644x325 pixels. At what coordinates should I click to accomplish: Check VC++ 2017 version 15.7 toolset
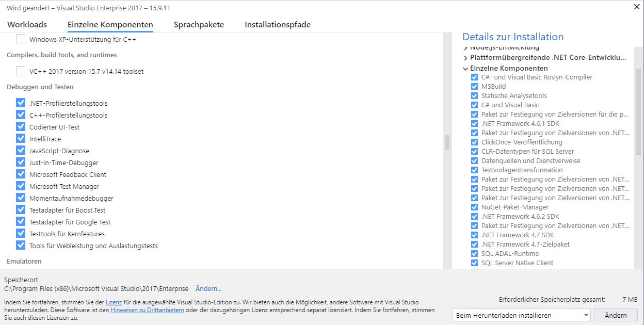[x=21, y=71]
